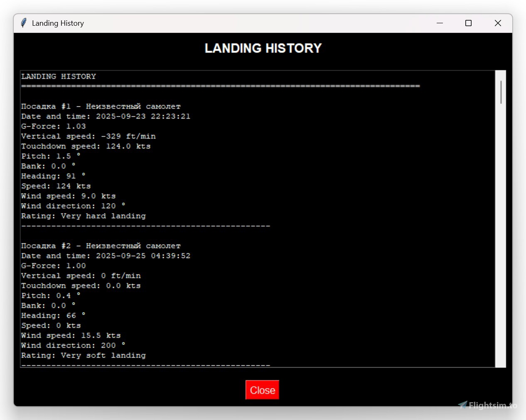The height and width of the screenshot is (420, 526).
Task: Click the "Wind direction: 200" line
Action: tap(73, 346)
